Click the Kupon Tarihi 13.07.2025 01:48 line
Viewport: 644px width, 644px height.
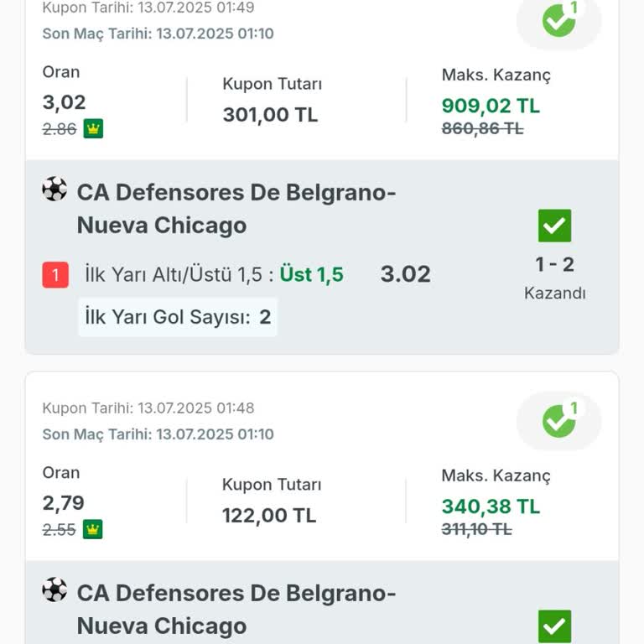pyautogui.click(x=148, y=408)
